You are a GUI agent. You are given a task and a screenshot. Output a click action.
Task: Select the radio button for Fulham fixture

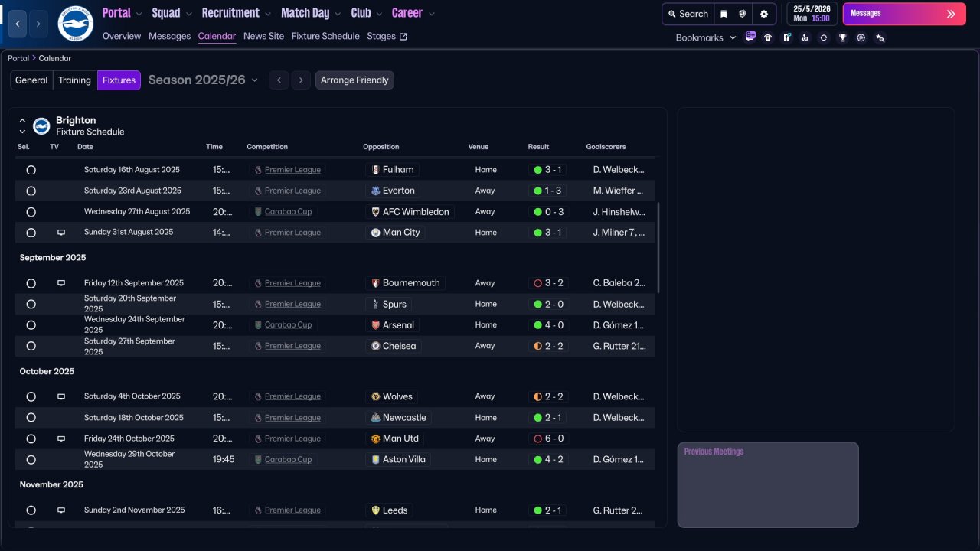click(31, 170)
